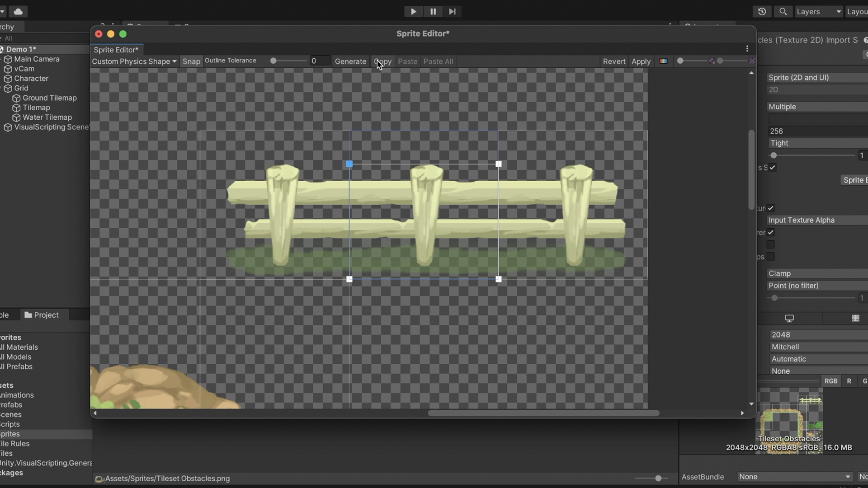
Task: Open the Mesh Type Tight dropdown
Action: tap(817, 143)
